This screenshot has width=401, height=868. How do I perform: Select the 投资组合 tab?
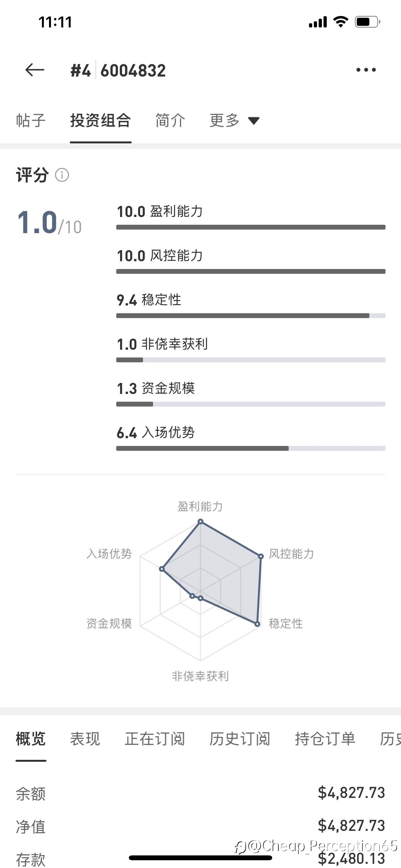[x=100, y=120]
